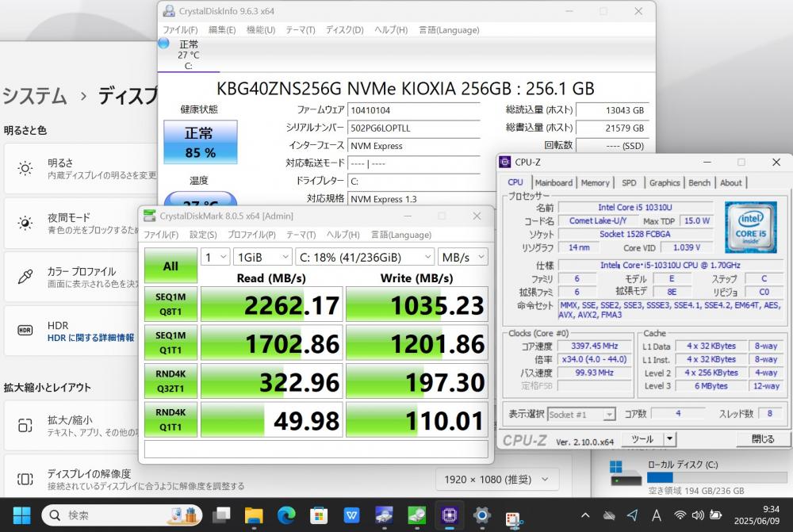Open 設定(S) menu in CrystalDiskMark

203,235
